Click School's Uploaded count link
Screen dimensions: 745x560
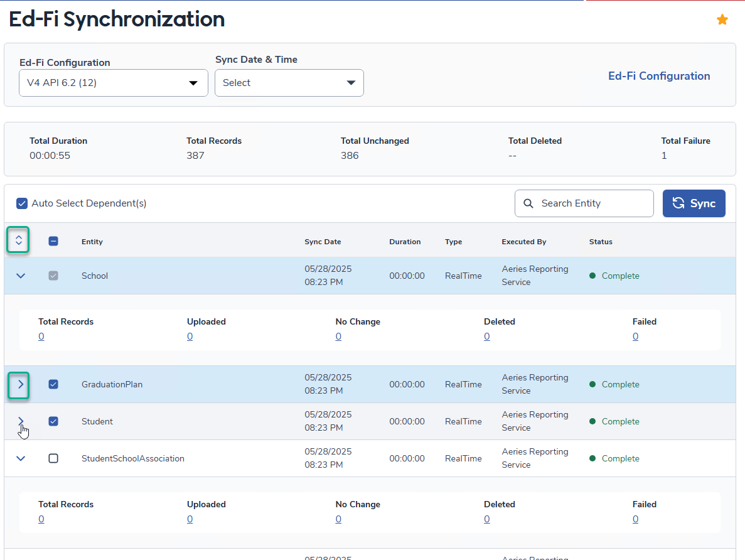coord(190,337)
